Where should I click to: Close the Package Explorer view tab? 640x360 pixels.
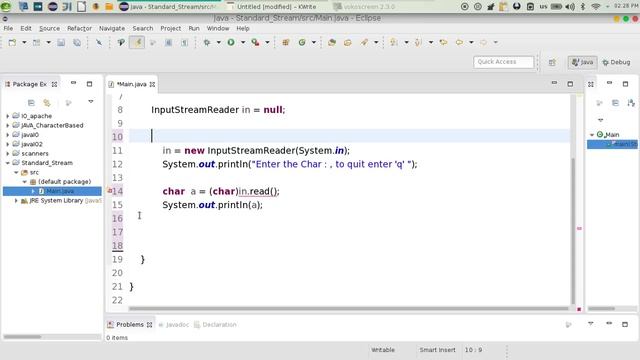tap(54, 84)
